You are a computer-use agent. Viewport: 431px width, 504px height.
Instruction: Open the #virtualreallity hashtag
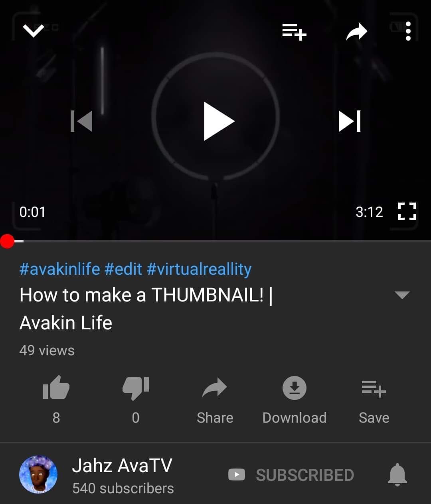pyautogui.click(x=199, y=270)
